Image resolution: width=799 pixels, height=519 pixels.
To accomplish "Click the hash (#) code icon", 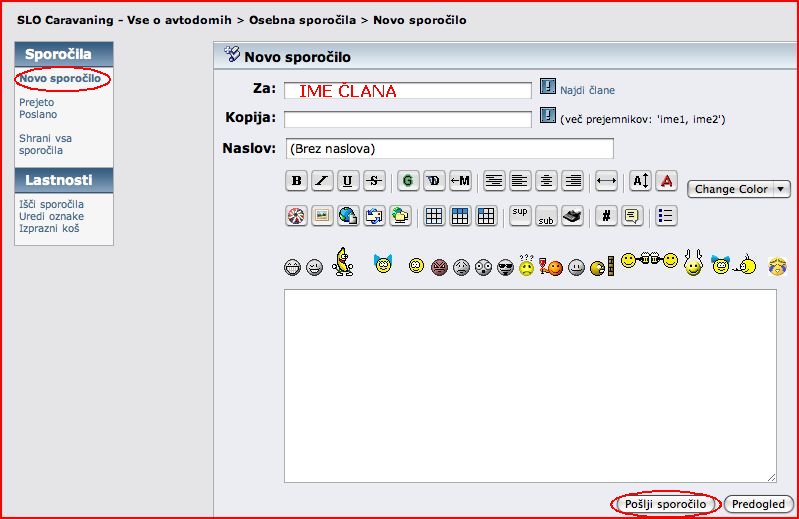I will (x=606, y=215).
